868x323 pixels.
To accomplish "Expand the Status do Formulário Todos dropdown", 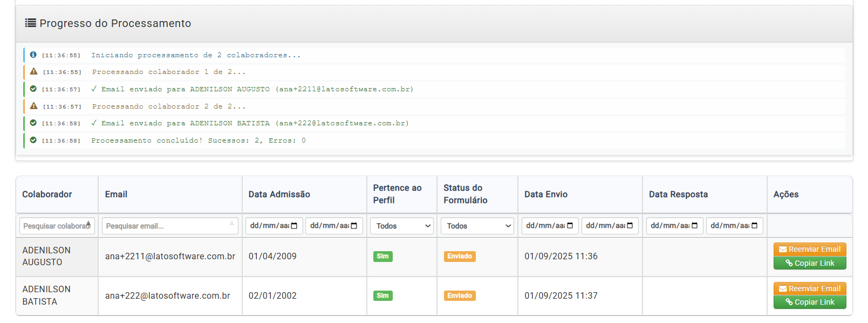I will coord(477,226).
